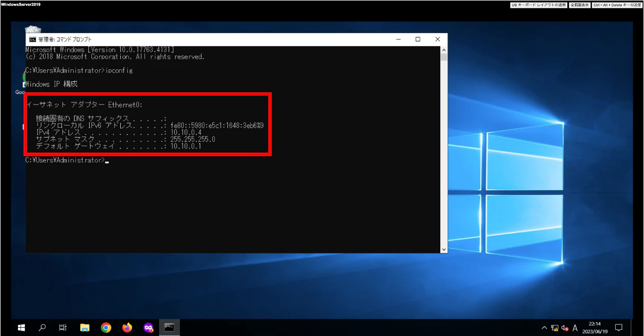Minimize the Command Prompt window
Image resolution: width=644 pixels, height=336 pixels.
pos(398,39)
